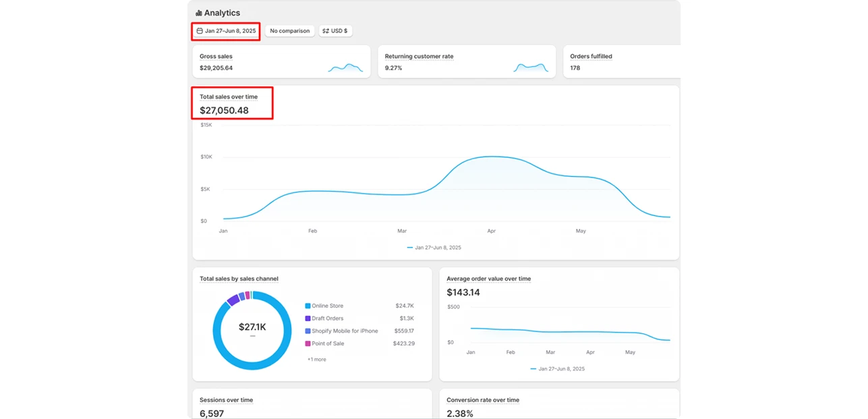Click the Gross sales sparkline chart
Screen dimensions: 868x419
tap(345, 67)
